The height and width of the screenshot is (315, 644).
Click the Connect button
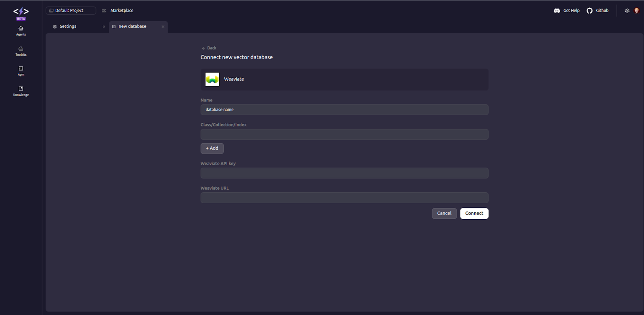pos(474,213)
